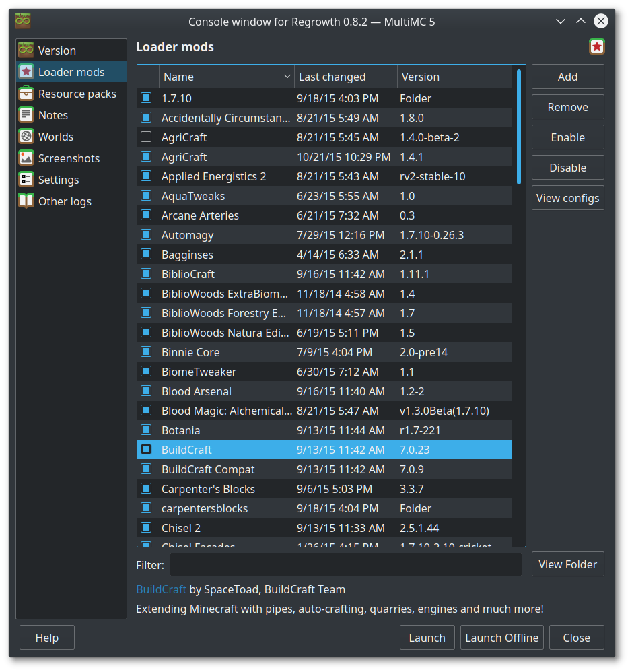The image size is (630, 672).
Task: Open the Settings sidebar icon
Action: click(26, 179)
